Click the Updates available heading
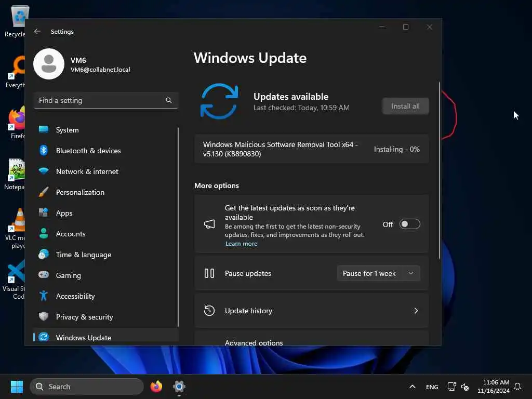Screen dimensions: 532x399 [291, 96]
